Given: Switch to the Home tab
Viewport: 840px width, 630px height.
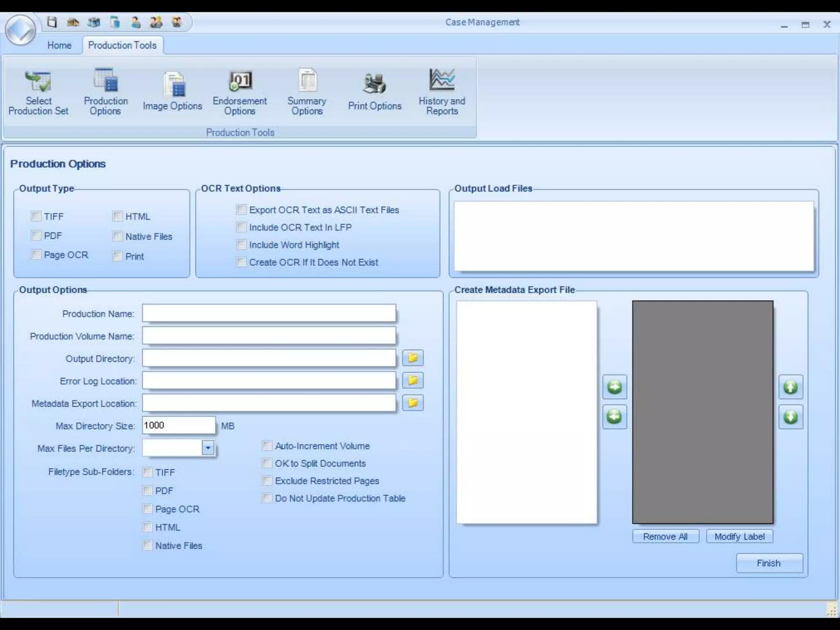Looking at the screenshot, I should click(x=59, y=45).
